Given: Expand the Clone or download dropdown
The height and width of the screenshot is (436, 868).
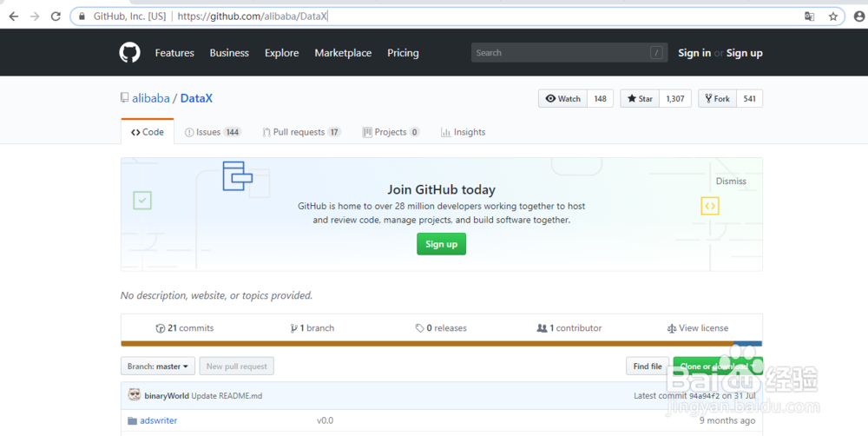Looking at the screenshot, I should (718, 367).
